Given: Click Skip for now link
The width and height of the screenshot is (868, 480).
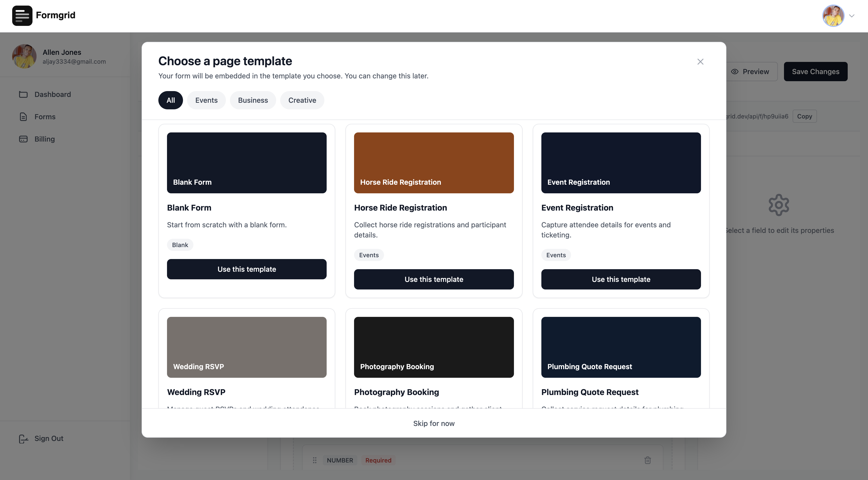Looking at the screenshot, I should click(x=434, y=423).
